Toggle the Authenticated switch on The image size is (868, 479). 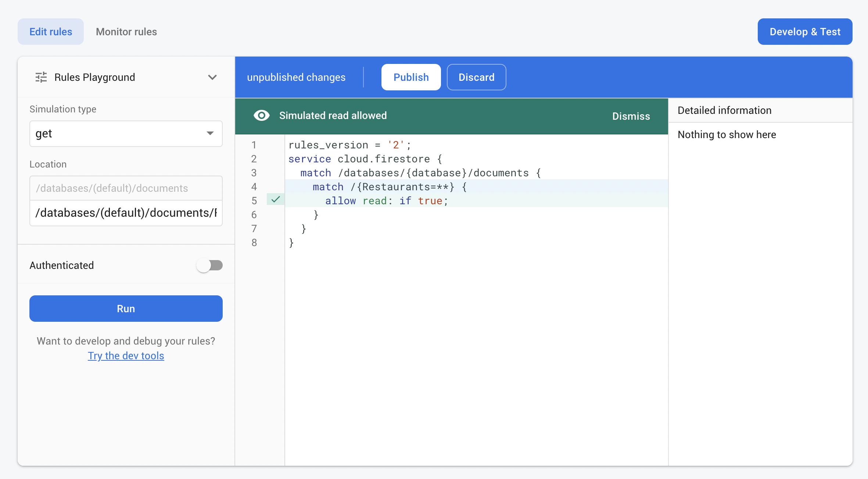209,265
